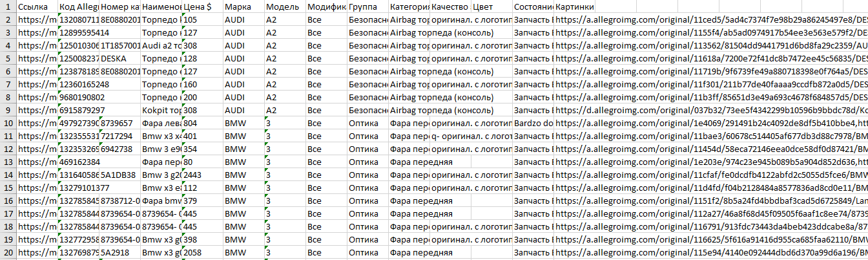
Task: Select row number 10 header
Action: [8, 124]
